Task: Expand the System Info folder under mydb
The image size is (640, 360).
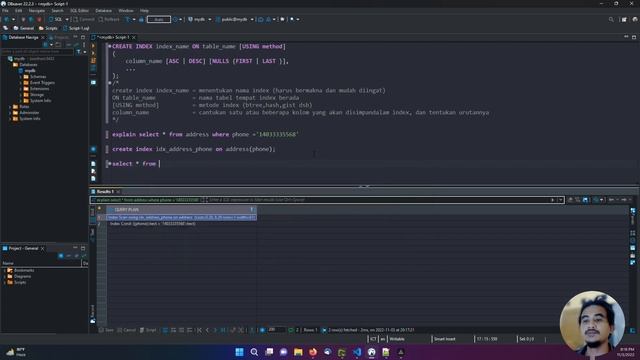Action: (x=20, y=100)
